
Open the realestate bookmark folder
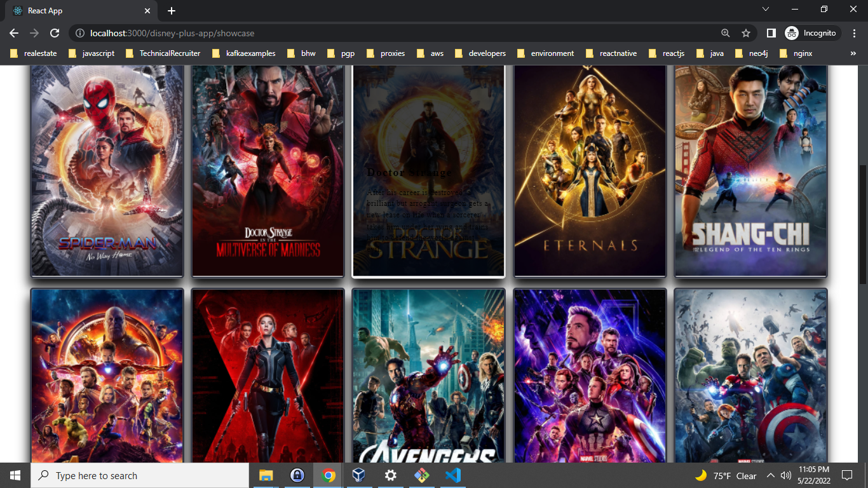[x=34, y=53]
